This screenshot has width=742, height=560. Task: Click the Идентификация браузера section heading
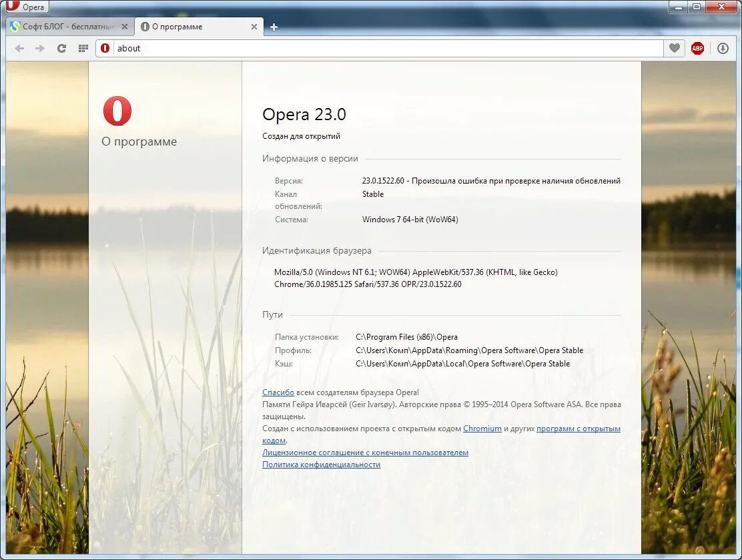point(316,250)
